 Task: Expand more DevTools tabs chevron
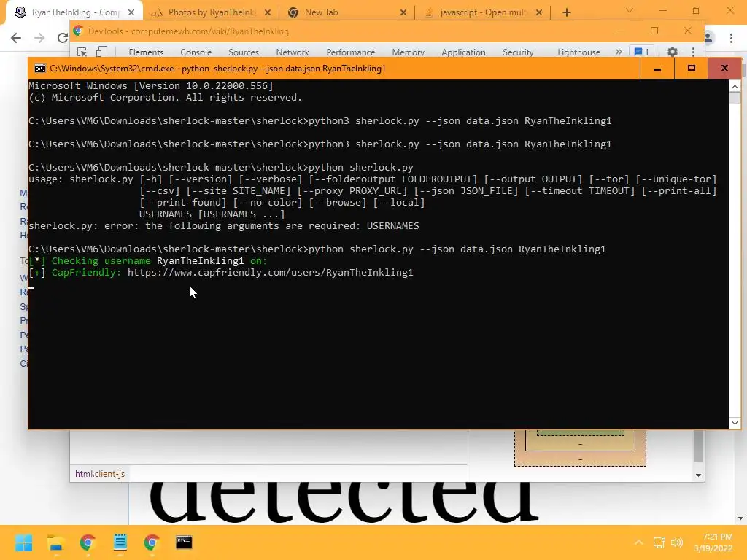(619, 52)
